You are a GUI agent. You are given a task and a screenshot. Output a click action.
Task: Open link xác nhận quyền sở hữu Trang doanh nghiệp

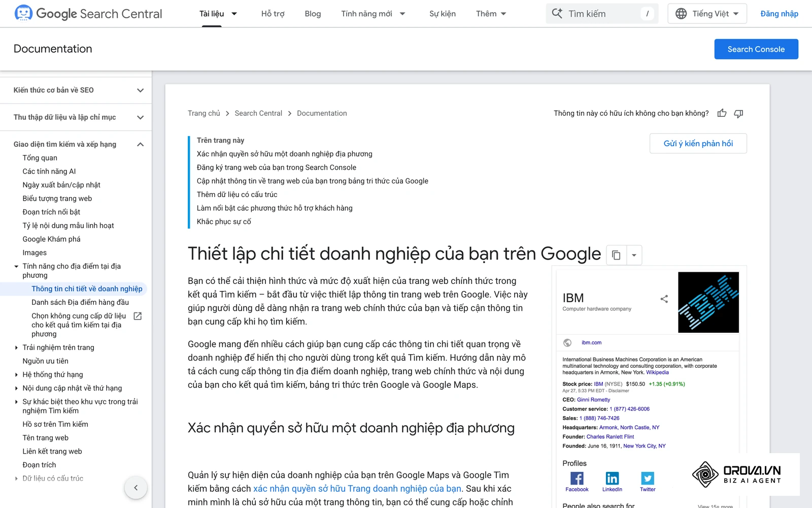tap(357, 489)
